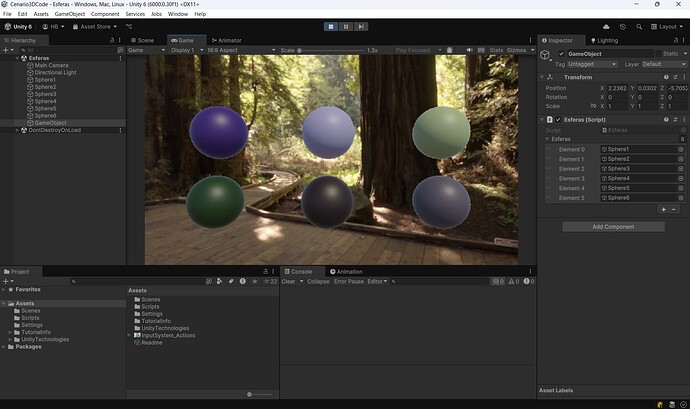Collapse the Esferas scene in the Hierarchy
The height and width of the screenshot is (409, 690).
point(18,58)
